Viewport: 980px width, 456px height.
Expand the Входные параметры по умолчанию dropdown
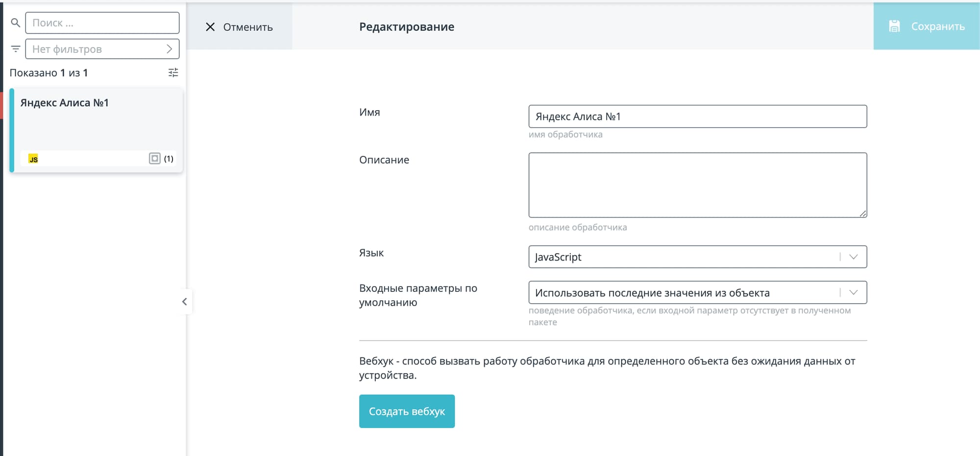pos(853,292)
